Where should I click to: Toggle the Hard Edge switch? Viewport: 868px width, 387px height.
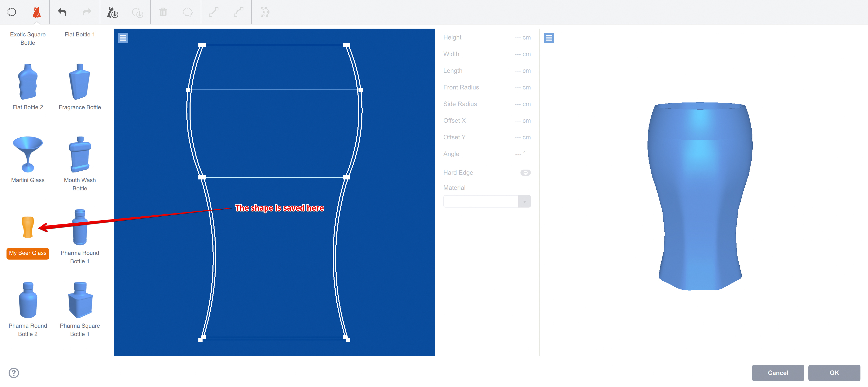click(x=525, y=173)
